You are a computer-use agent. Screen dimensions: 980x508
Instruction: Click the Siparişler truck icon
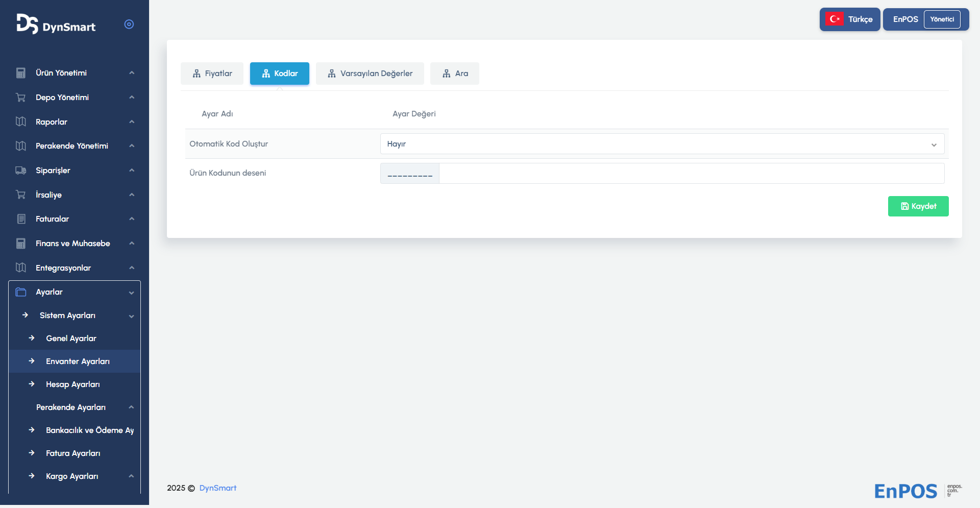pos(21,171)
